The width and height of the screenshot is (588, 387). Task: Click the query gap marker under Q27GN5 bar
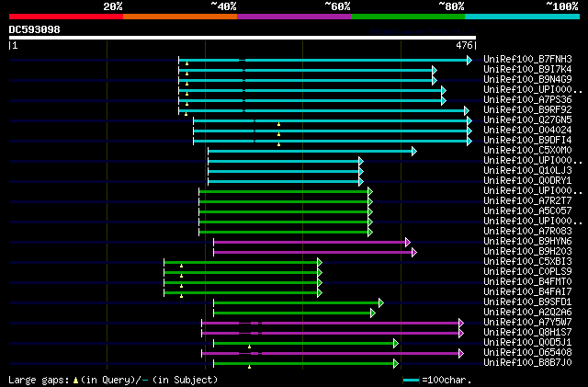[278, 124]
